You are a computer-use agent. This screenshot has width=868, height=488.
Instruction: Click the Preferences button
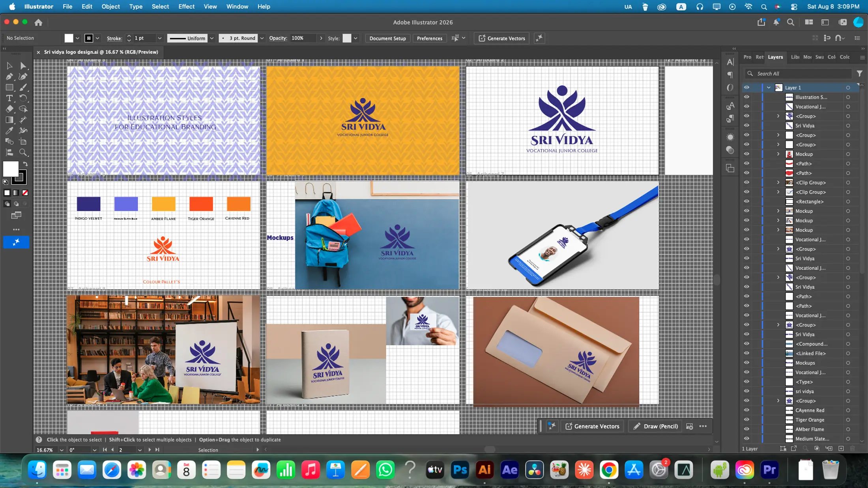pyautogui.click(x=429, y=38)
